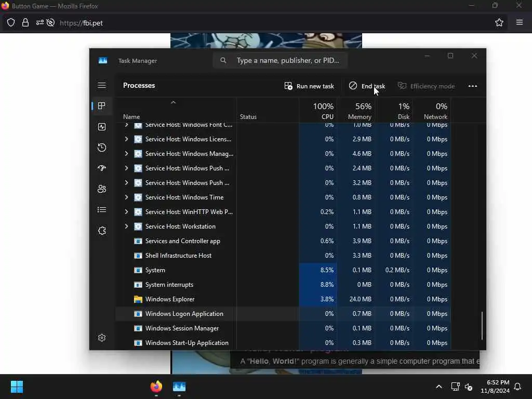The width and height of the screenshot is (532, 399).
Task: Click the Task Manager search magnifier icon
Action: coord(223,60)
